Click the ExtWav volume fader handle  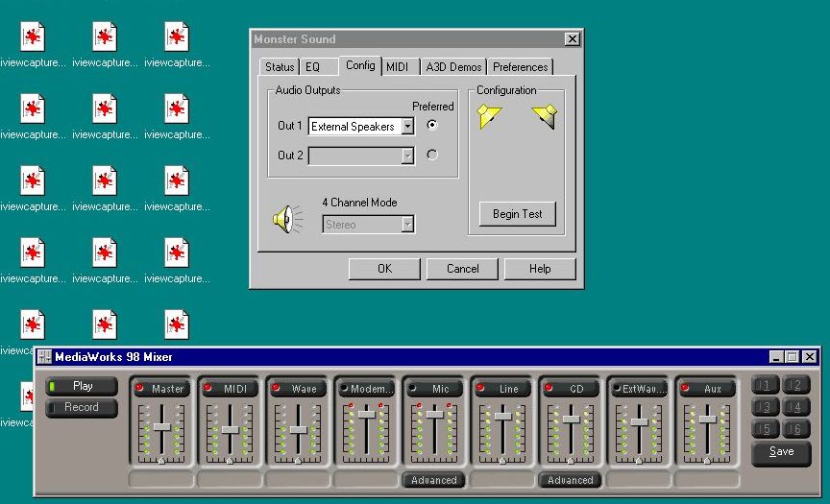click(640, 422)
